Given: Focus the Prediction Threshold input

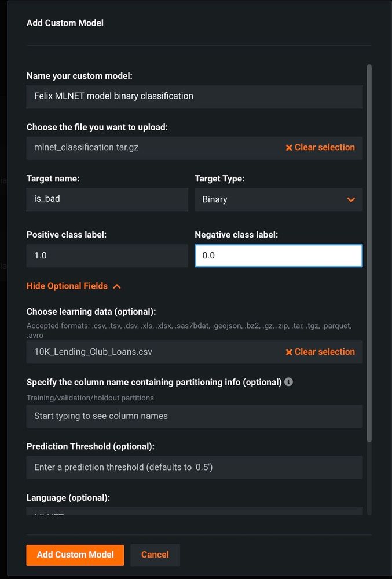Looking at the screenshot, I should (194, 468).
